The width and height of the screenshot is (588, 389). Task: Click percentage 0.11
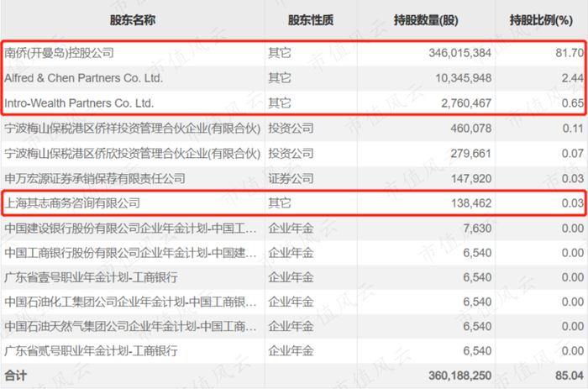pos(573,129)
